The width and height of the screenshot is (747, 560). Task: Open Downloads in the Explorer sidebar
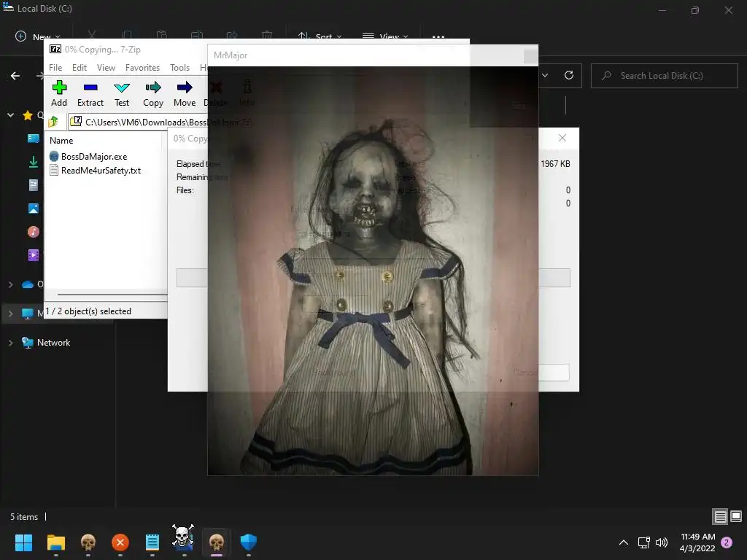(34, 162)
